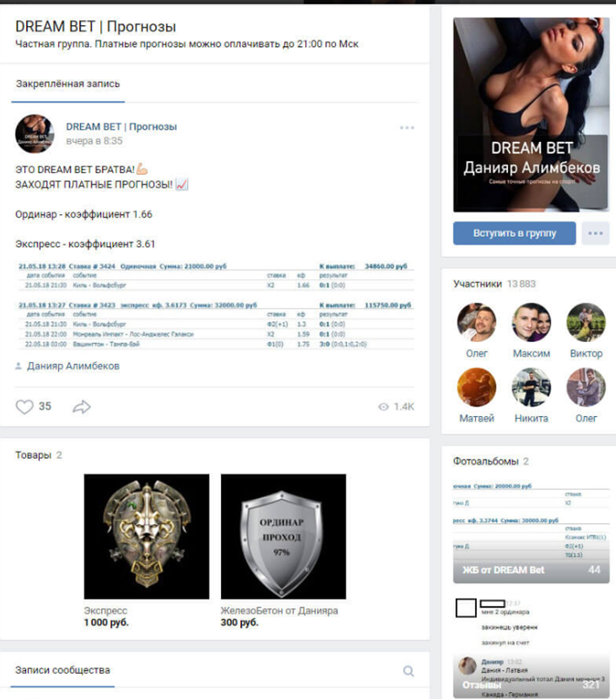The image size is (616, 699).
Task: Open Матвей member avatar
Action: tap(477, 387)
